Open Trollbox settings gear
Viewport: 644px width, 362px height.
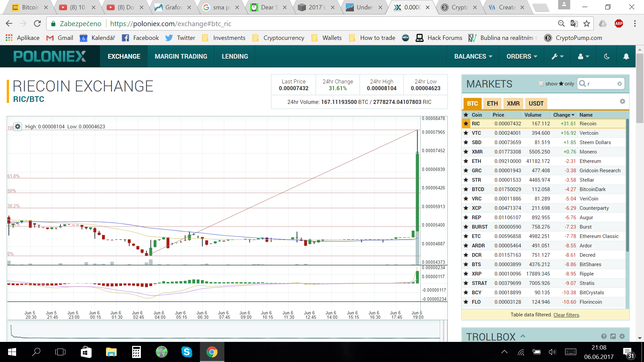[x=622, y=336]
